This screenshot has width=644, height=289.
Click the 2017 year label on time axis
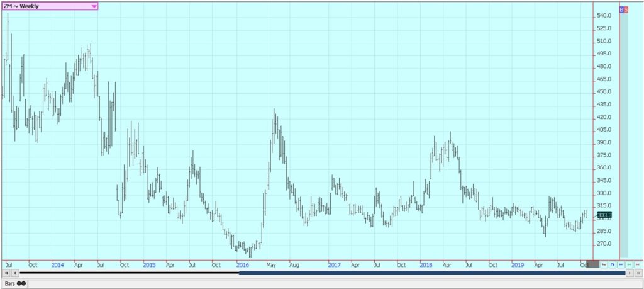tap(335, 265)
